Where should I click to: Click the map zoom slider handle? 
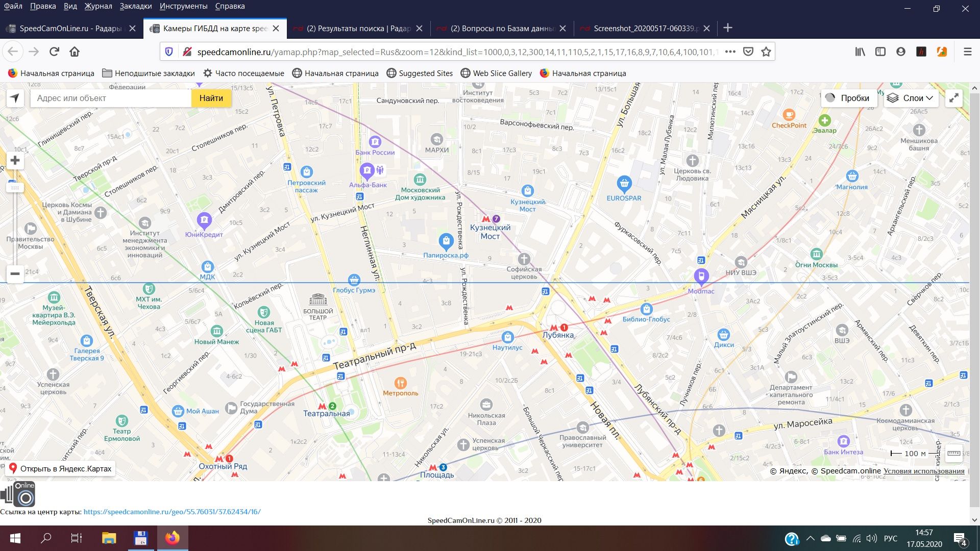tap(15, 188)
